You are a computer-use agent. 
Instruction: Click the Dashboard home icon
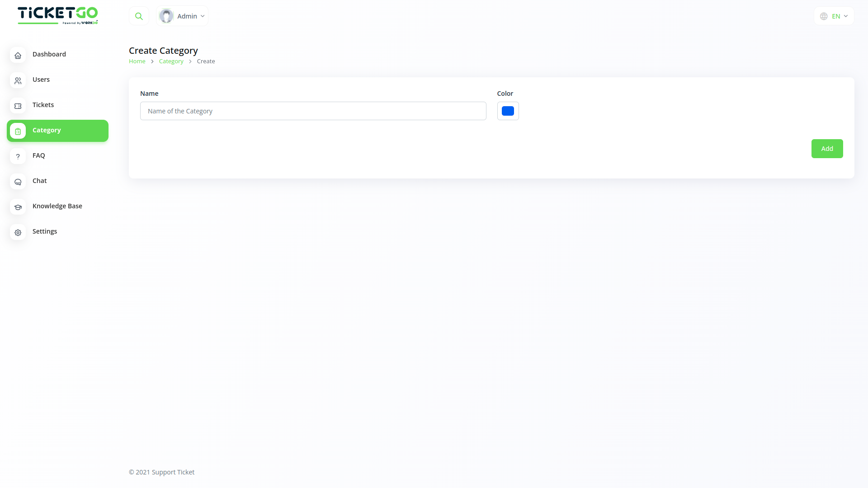point(18,55)
